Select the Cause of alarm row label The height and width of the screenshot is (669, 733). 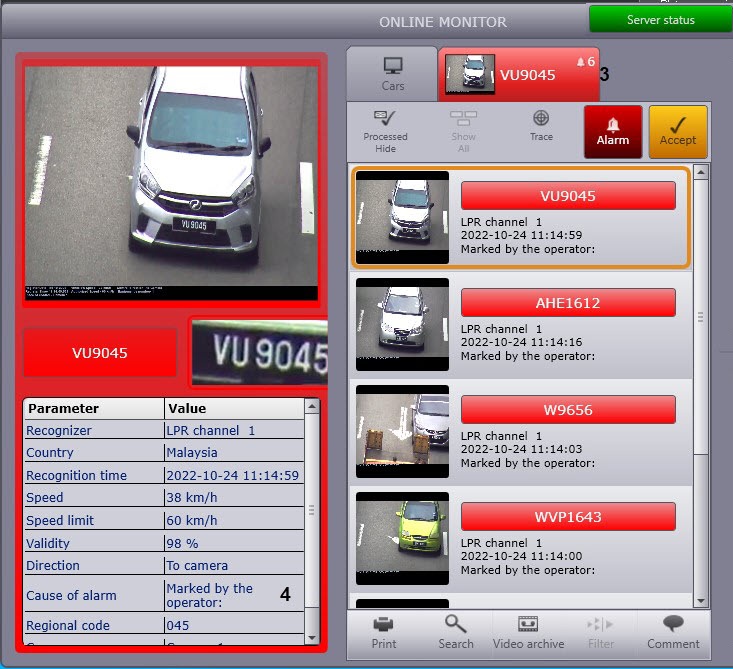(71, 595)
